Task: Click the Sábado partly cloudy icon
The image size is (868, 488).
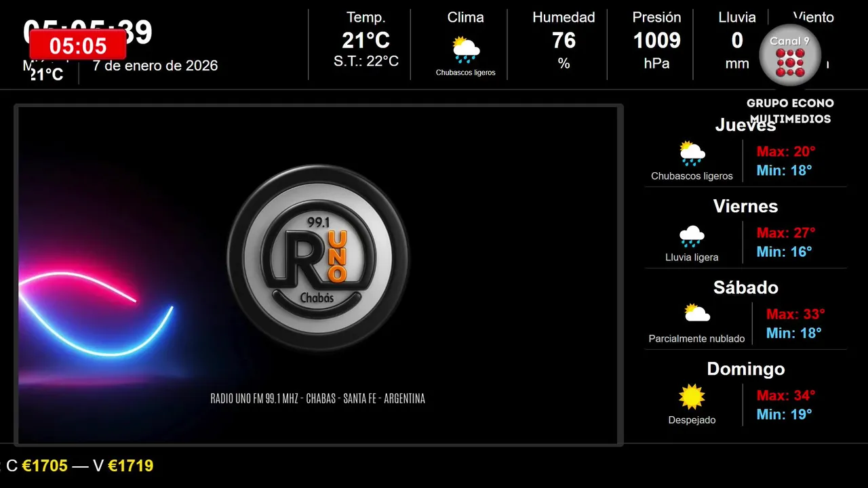Action: 696,314
